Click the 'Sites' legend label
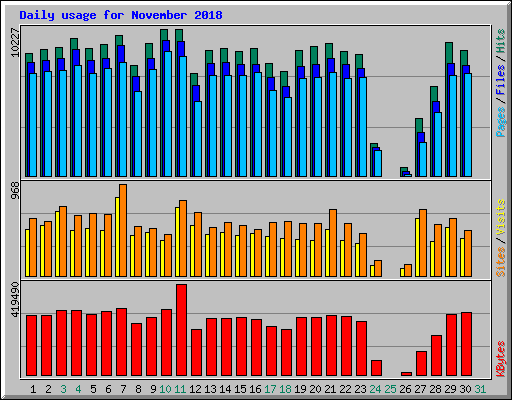 [500, 262]
